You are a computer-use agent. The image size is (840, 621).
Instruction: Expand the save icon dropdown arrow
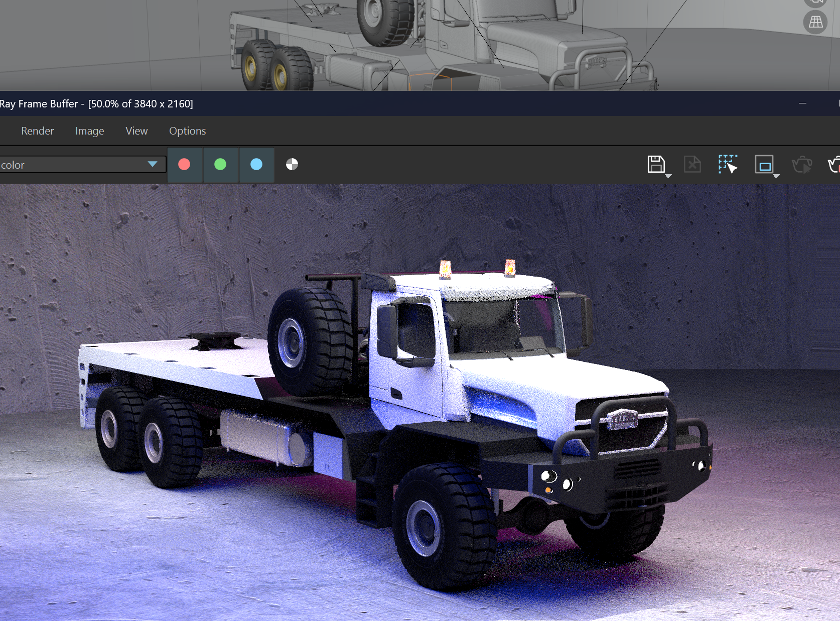(668, 176)
